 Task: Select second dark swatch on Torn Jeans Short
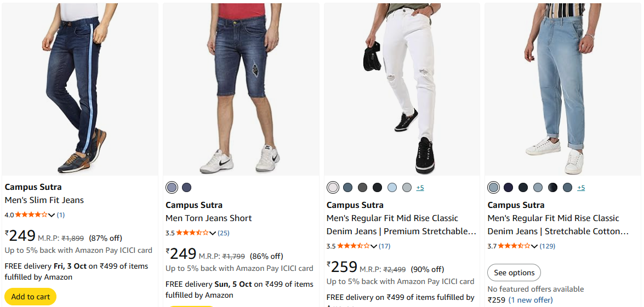[187, 188]
